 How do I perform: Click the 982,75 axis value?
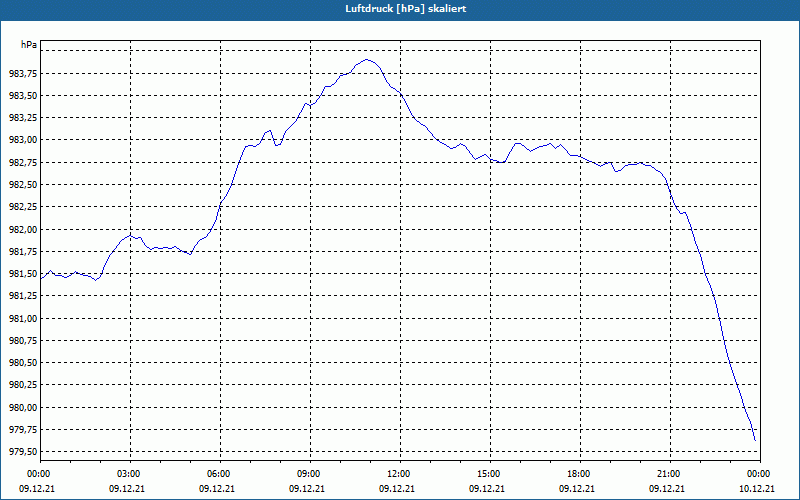pos(23,163)
